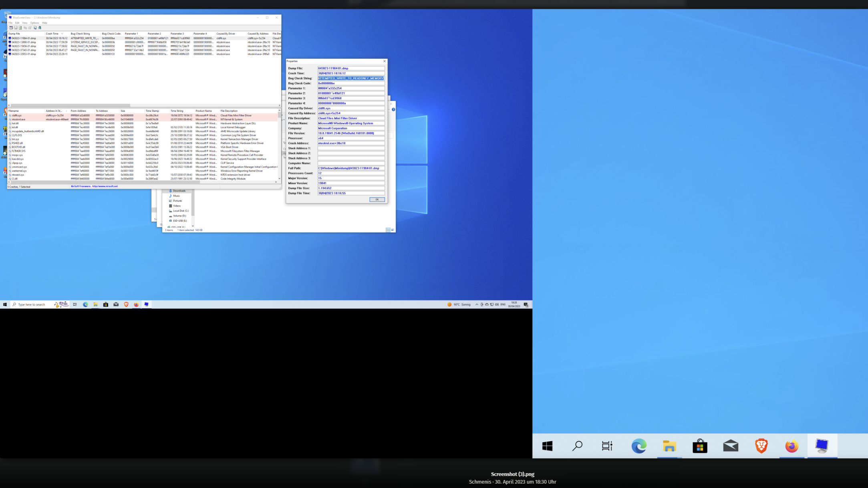Select Local Disk (C:) in Explorer tree

click(181, 211)
